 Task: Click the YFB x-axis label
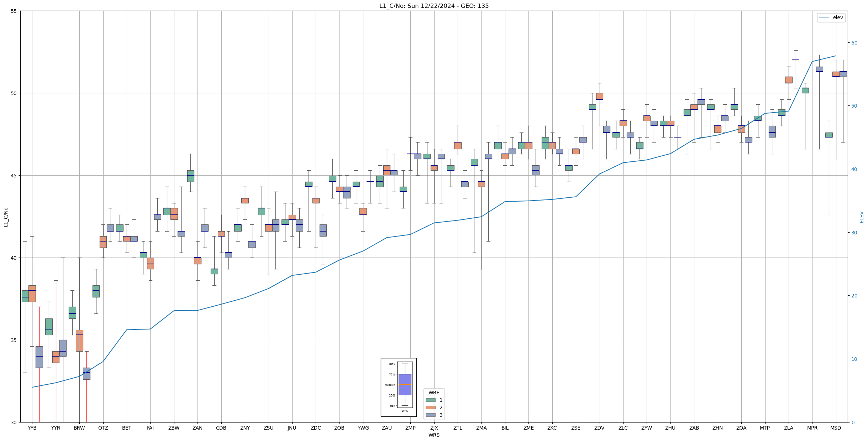[x=32, y=428]
